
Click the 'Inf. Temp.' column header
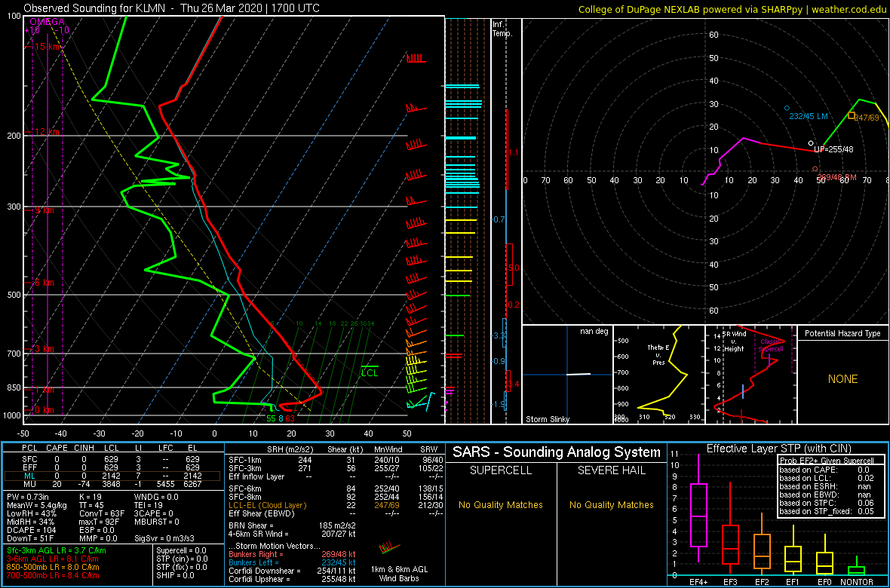coord(502,29)
